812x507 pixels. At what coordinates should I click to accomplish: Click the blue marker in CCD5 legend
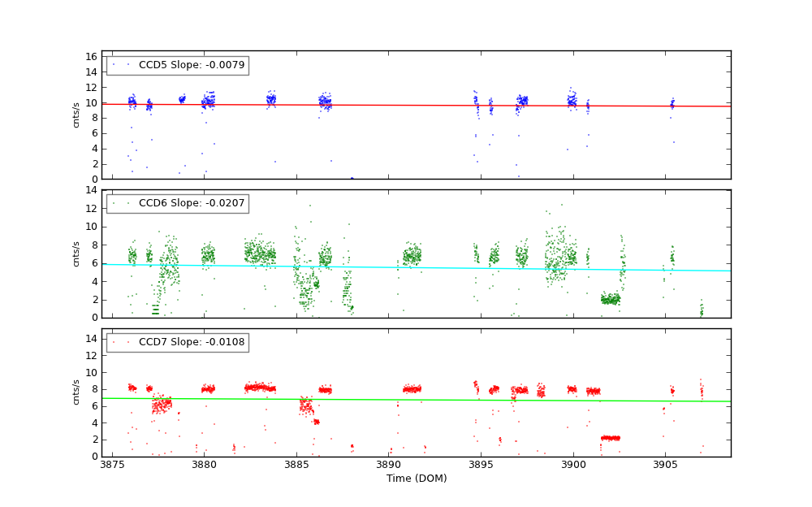tap(113, 65)
